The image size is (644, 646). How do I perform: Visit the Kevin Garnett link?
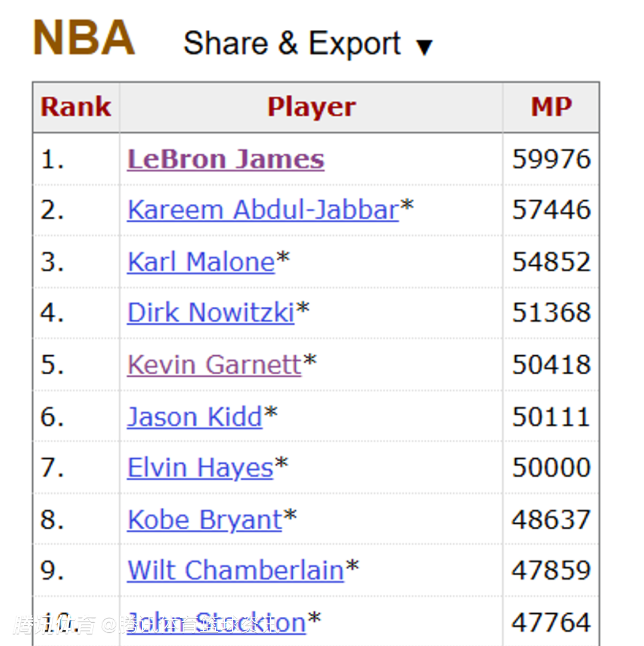click(x=214, y=365)
